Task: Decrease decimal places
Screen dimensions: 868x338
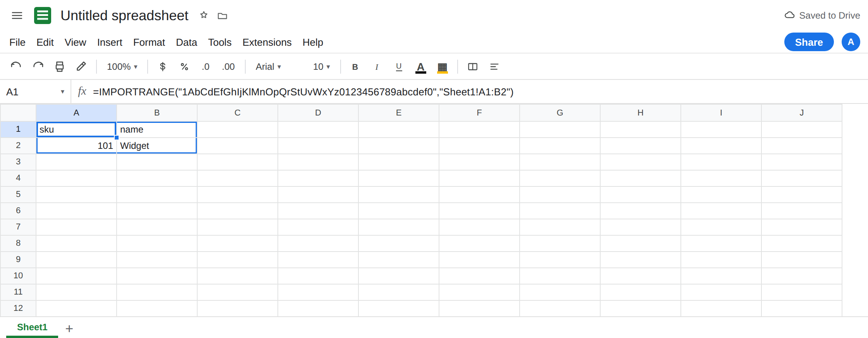Action: 206,67
